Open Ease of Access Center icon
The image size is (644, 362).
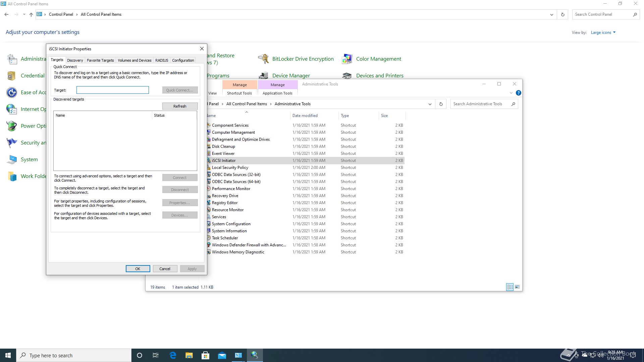point(12,93)
